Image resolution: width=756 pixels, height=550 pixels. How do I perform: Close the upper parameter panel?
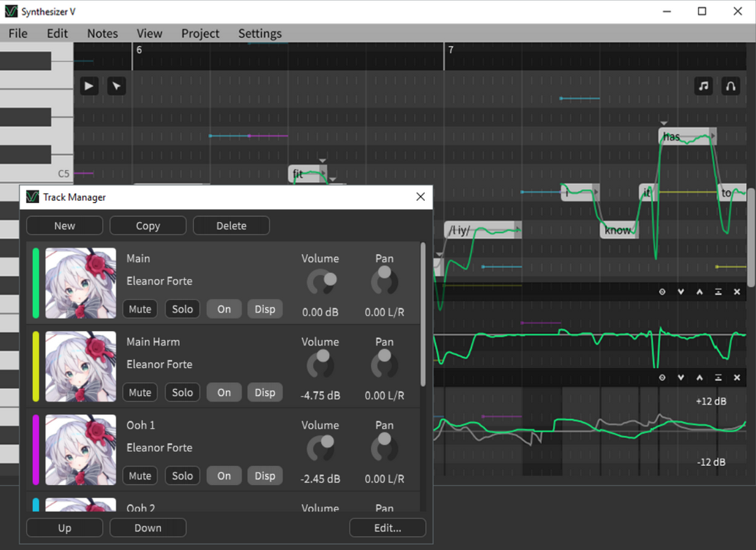click(x=736, y=292)
